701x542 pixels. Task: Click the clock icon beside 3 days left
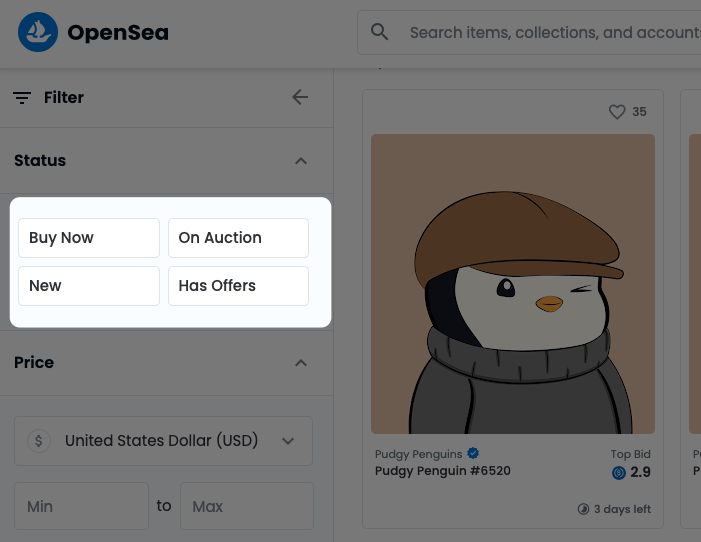[x=583, y=509]
